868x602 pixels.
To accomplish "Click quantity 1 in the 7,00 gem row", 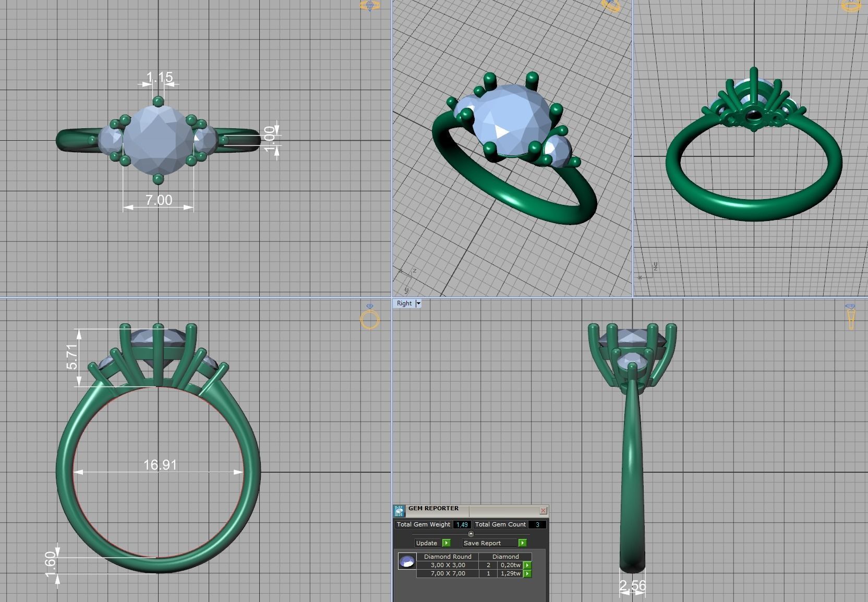I will coord(488,573).
